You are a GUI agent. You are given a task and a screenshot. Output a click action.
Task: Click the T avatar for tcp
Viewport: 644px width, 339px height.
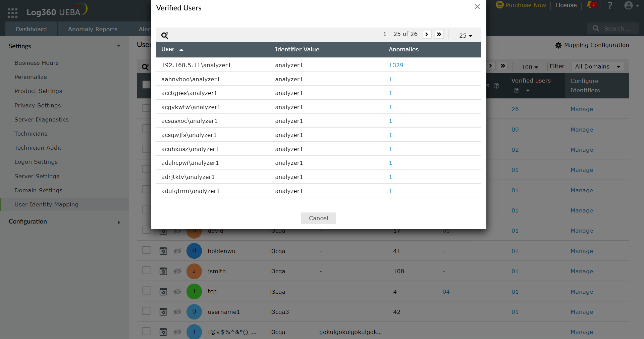pos(194,291)
